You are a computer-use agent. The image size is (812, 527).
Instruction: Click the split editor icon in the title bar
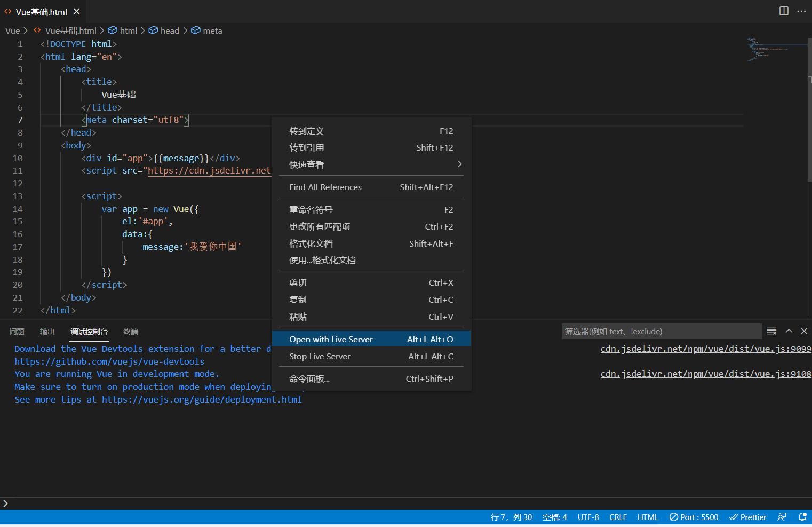click(783, 11)
